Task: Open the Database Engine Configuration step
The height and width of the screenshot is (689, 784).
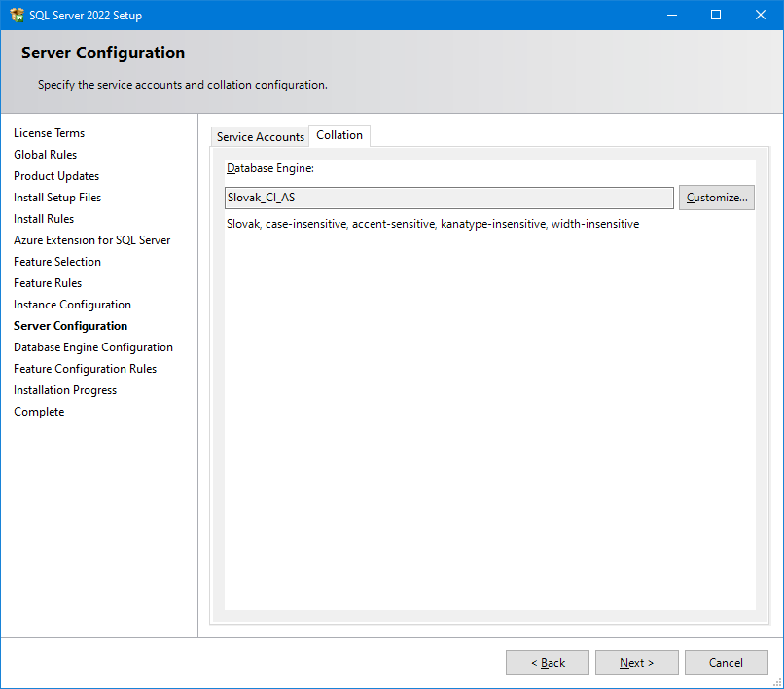Action: click(93, 347)
